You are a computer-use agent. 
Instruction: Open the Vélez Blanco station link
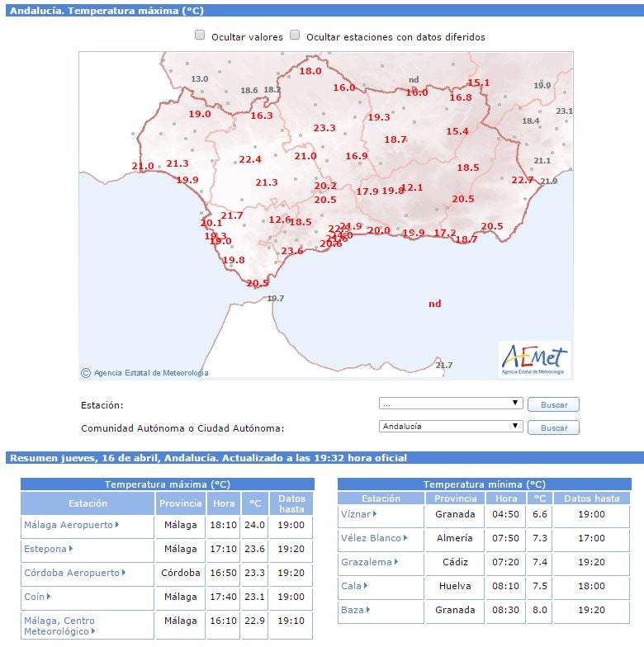(x=371, y=538)
